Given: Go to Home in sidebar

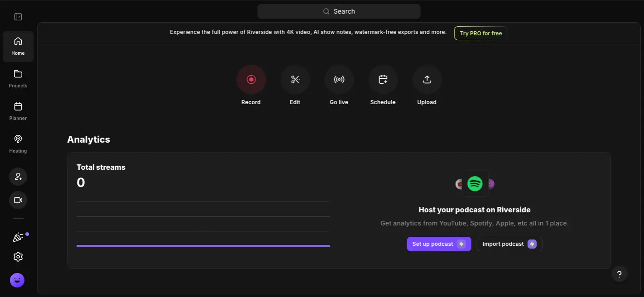Looking at the screenshot, I should 18,46.
